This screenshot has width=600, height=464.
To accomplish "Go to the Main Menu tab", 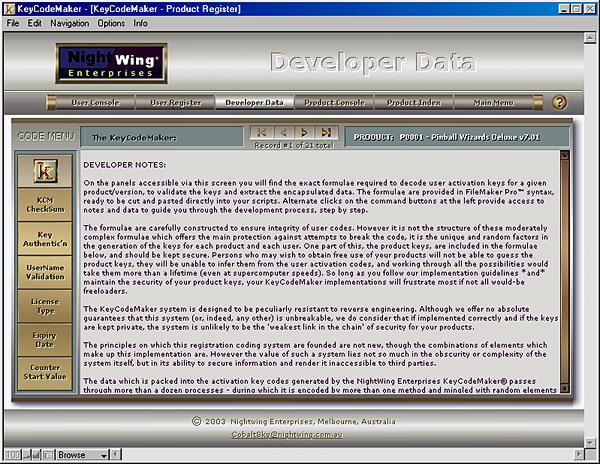I will pyautogui.click(x=493, y=103).
